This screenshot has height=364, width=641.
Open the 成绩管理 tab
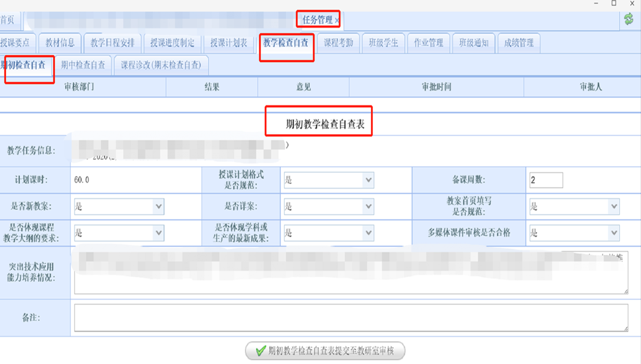pos(518,43)
